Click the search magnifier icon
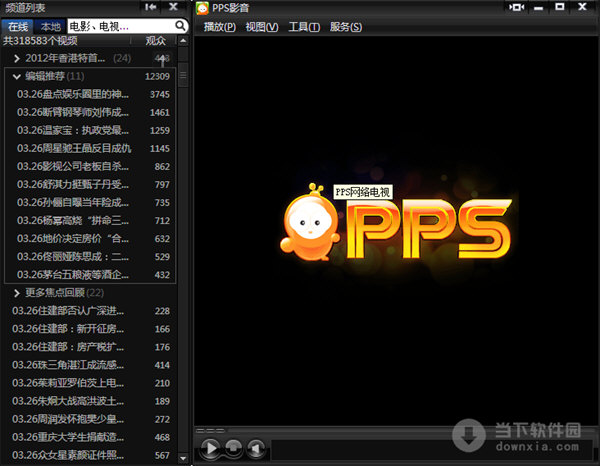 180,25
